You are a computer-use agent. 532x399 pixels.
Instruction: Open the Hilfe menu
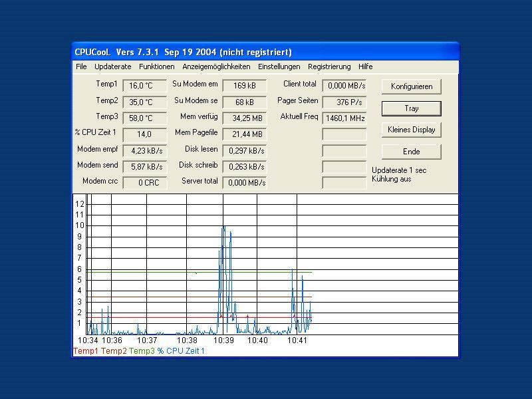click(365, 66)
